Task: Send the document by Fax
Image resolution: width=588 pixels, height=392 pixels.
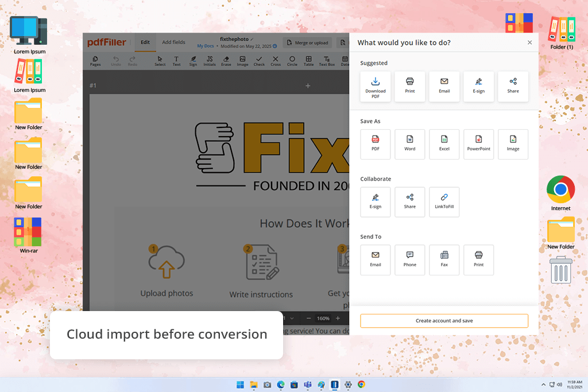Action: (444, 260)
